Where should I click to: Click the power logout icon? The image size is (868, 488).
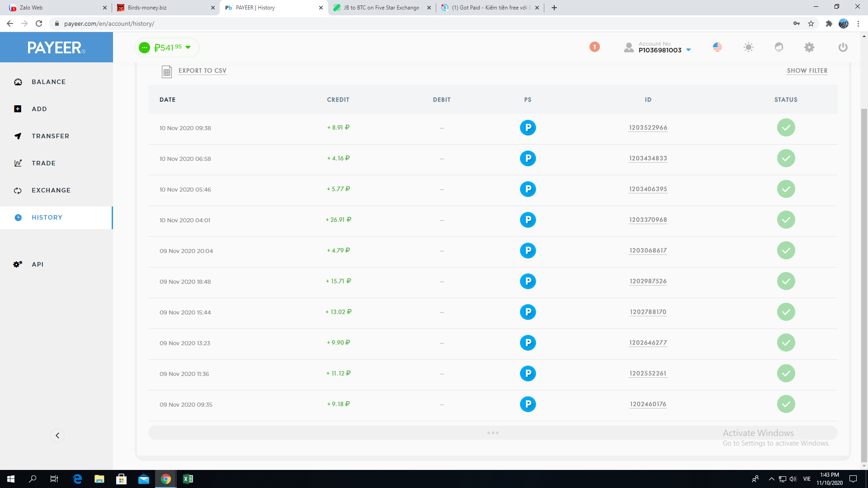pyautogui.click(x=843, y=47)
